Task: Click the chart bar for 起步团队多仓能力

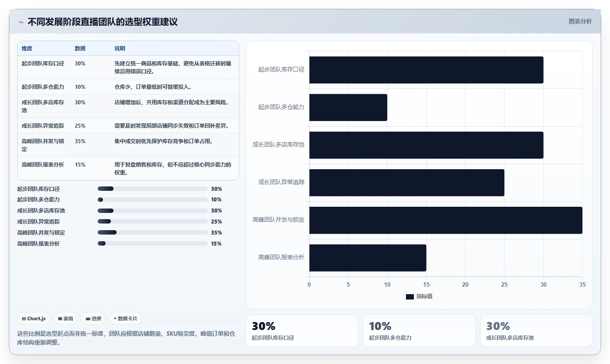Action: click(x=348, y=107)
